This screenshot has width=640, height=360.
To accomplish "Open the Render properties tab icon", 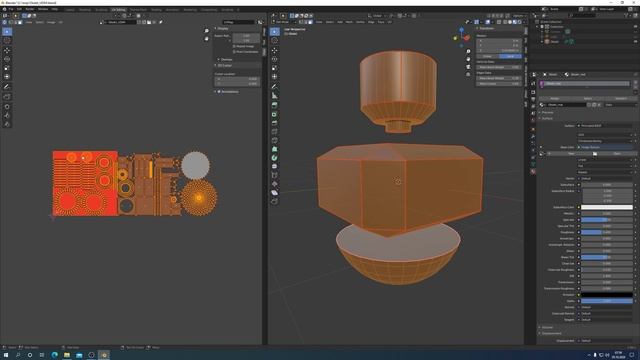I will (533, 92).
